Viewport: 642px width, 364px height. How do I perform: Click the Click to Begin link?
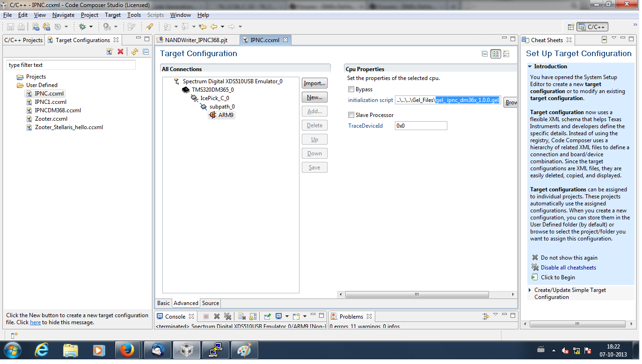pyautogui.click(x=558, y=277)
